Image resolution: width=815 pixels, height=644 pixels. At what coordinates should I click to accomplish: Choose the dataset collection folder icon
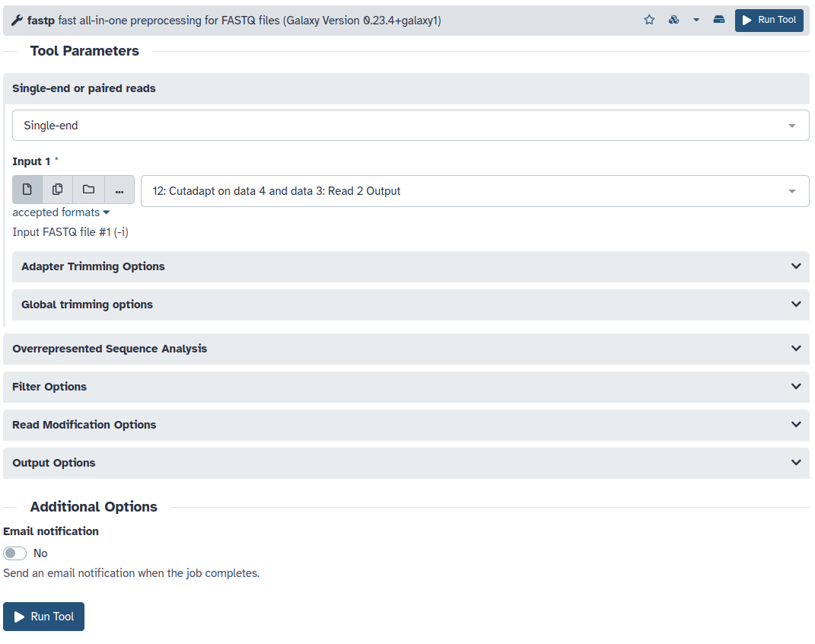coord(88,190)
